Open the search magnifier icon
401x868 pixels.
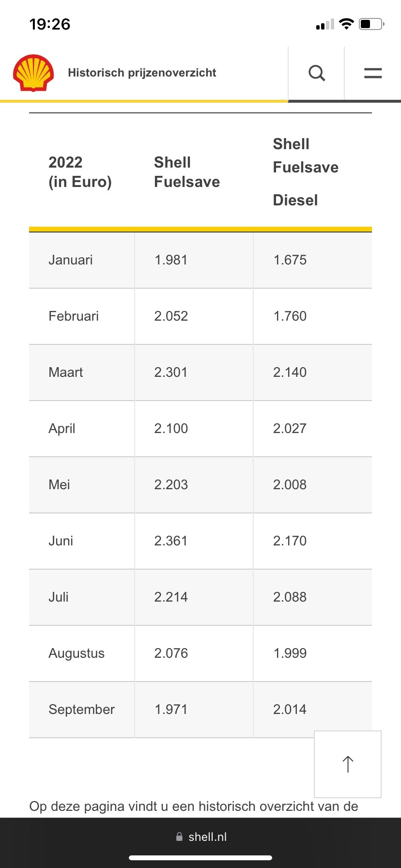tap(317, 73)
